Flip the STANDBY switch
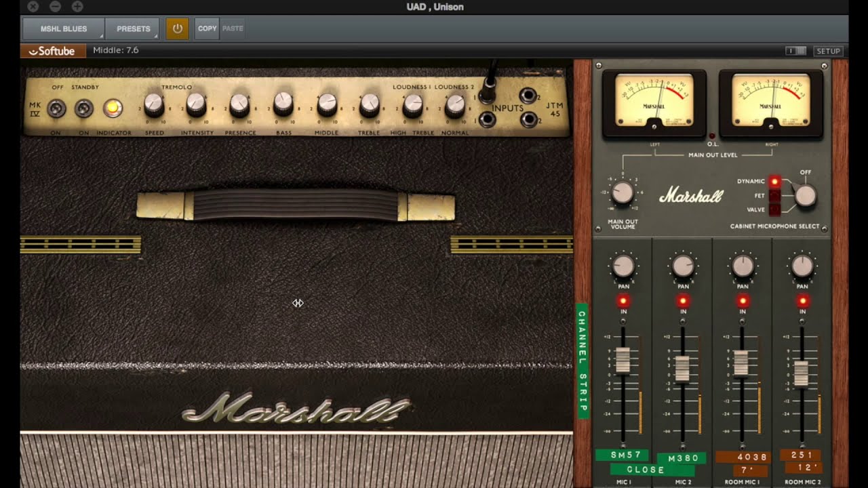Screen dimensions: 868x488 (84, 107)
